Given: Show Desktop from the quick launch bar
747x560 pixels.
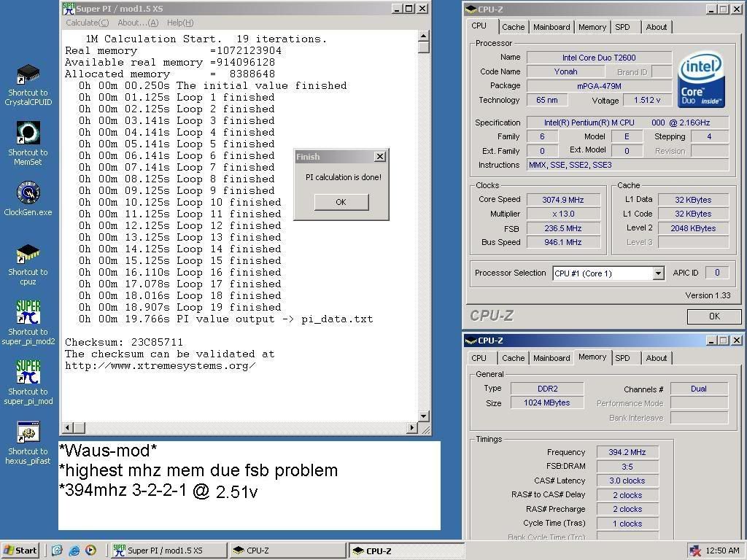Looking at the screenshot, I should (57, 551).
